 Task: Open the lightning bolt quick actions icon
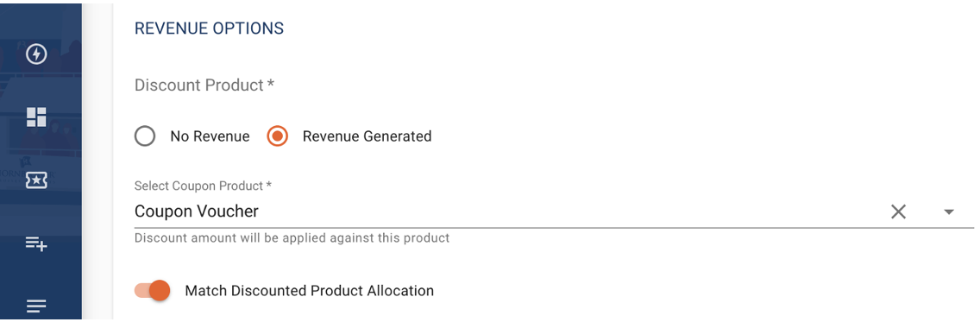tap(36, 54)
